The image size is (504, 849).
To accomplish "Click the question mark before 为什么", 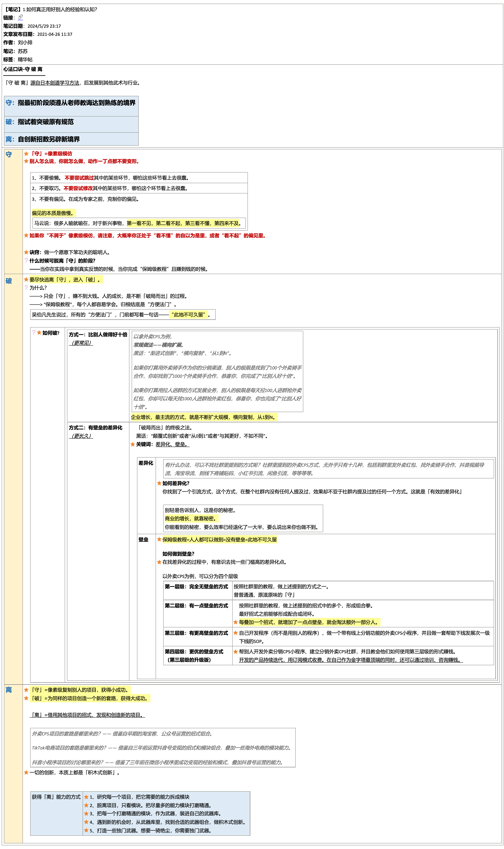I will [26, 288].
